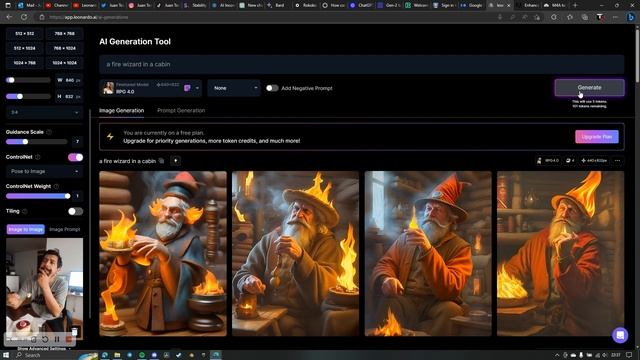The image size is (640, 360).
Task: Switch to the ChatGPT browser tab
Action: [361, 5]
